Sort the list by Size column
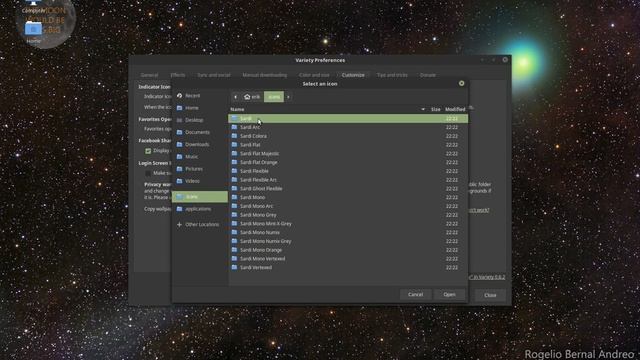Screen dimensions: 640x360 pyautogui.click(x=436, y=109)
